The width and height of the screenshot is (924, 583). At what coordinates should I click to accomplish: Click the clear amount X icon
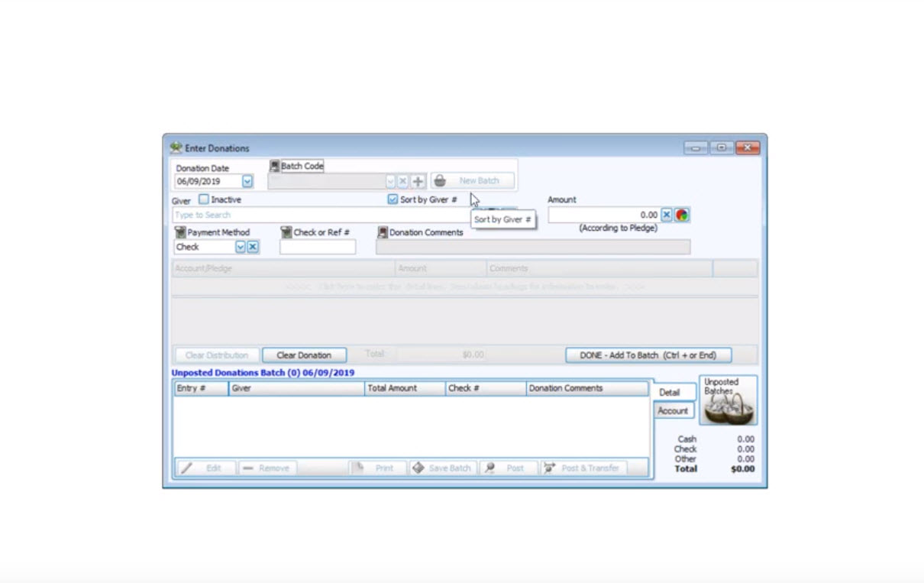click(x=666, y=215)
